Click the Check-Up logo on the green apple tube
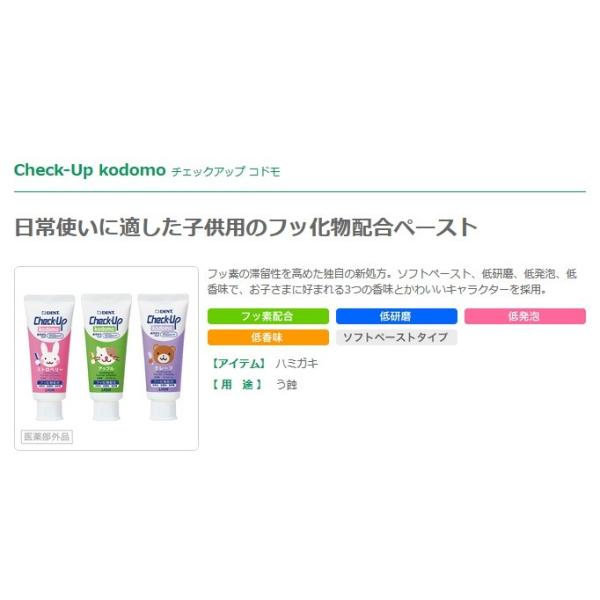The width and height of the screenshot is (600, 600). point(106,321)
